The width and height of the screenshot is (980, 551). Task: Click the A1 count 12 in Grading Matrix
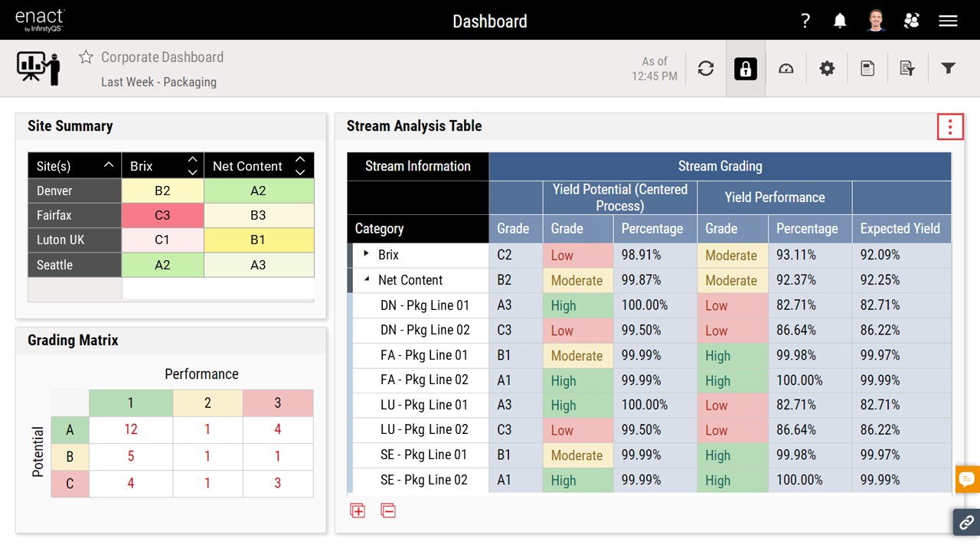point(131,430)
